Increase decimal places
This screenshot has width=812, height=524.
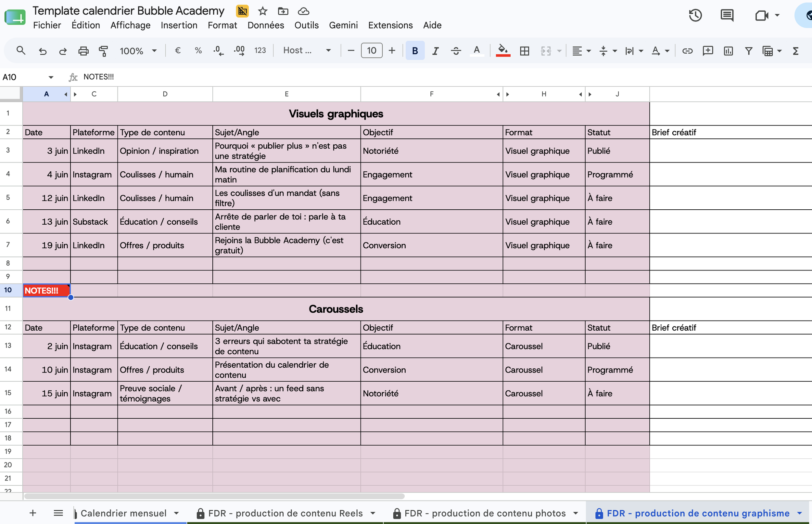[239, 51]
